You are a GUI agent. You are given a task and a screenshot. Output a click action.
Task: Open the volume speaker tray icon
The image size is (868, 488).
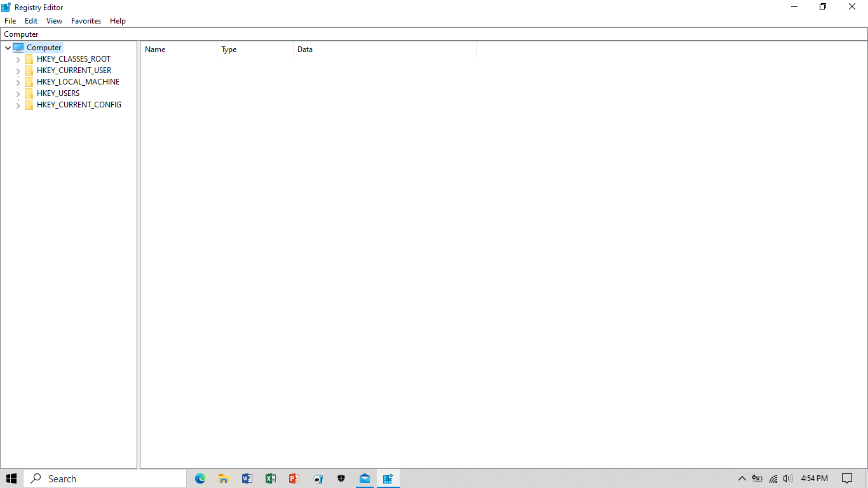tap(788, 478)
